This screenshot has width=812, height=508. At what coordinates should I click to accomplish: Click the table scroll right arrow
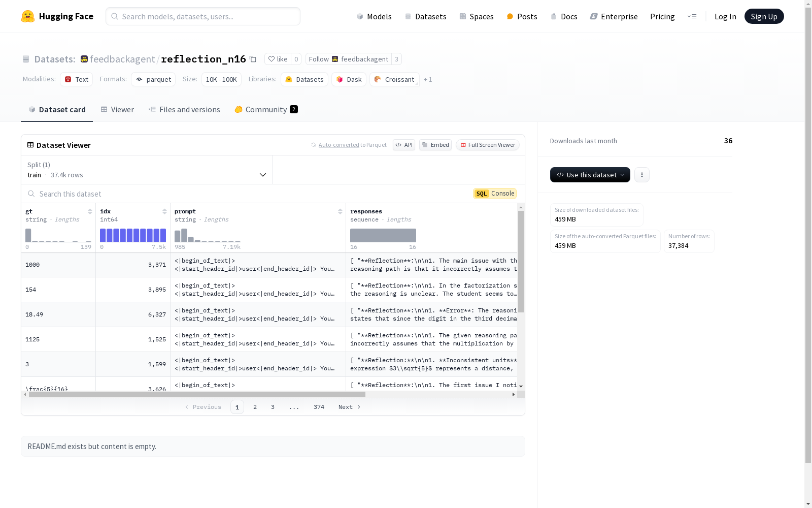coord(514,394)
